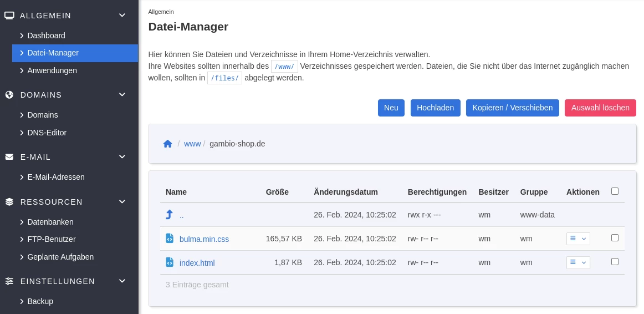Collapse the ALLGEMEIN section chevron
The height and width of the screenshot is (314, 644).
(x=122, y=15)
